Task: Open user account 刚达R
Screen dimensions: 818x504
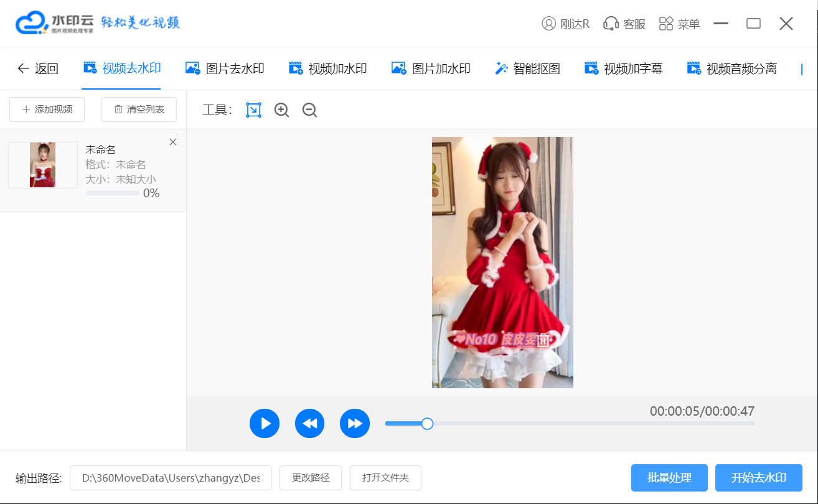Action: click(x=565, y=24)
